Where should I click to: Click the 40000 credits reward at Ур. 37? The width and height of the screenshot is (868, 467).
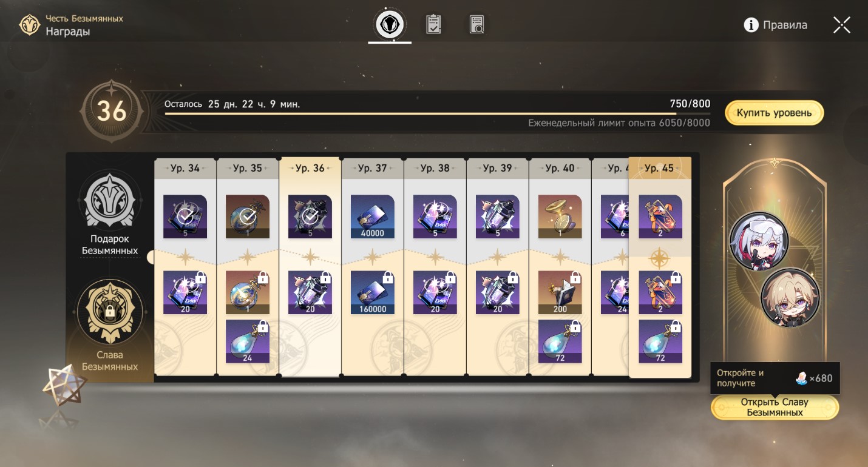pyautogui.click(x=373, y=217)
